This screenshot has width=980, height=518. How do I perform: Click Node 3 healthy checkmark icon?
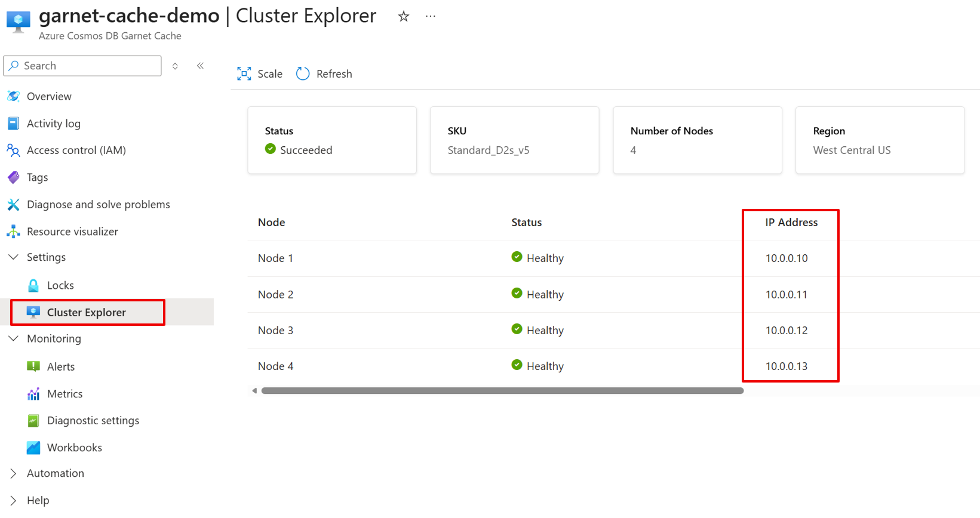517,329
